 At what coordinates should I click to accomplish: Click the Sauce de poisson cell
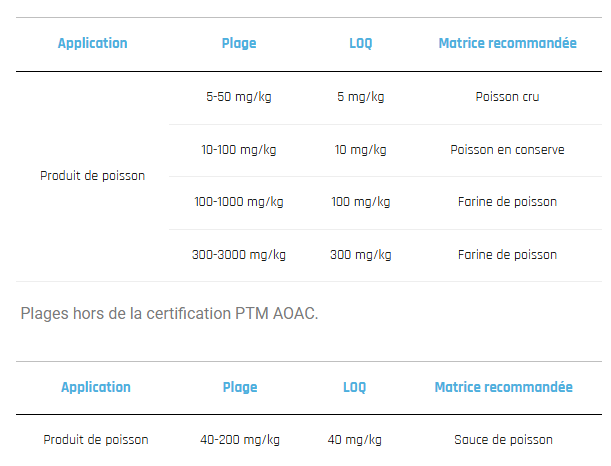[x=503, y=440]
